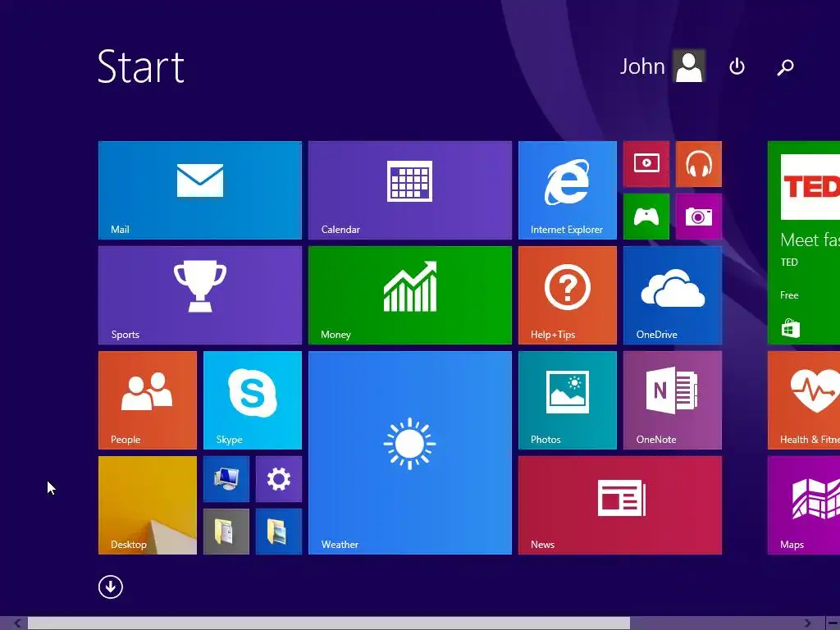
Task: Open the Music headphones tile
Action: click(x=699, y=164)
